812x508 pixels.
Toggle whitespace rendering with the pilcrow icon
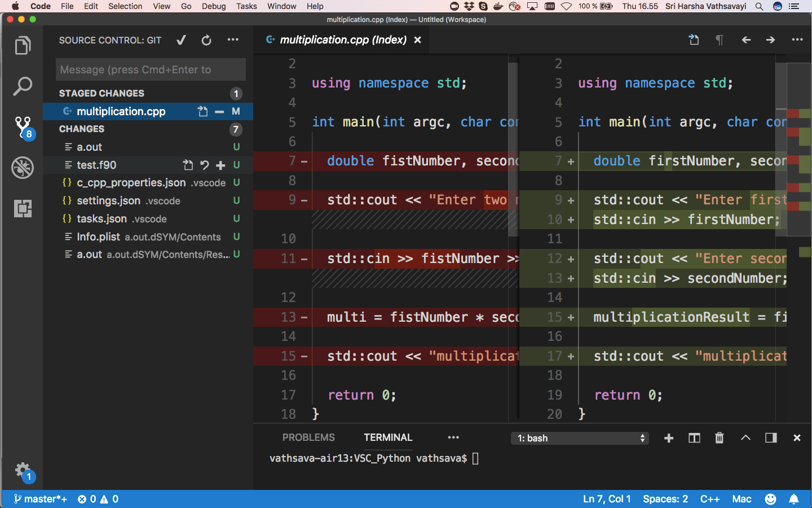pos(719,40)
